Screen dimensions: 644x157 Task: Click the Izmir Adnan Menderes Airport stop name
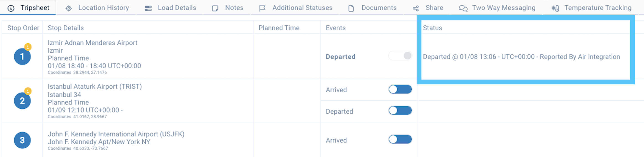tap(92, 43)
